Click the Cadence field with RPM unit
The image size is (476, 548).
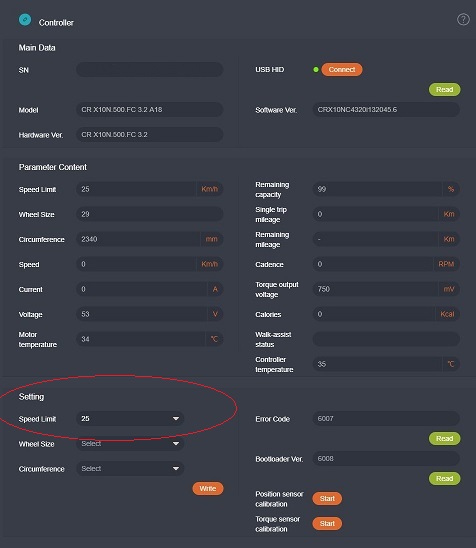pos(386,264)
